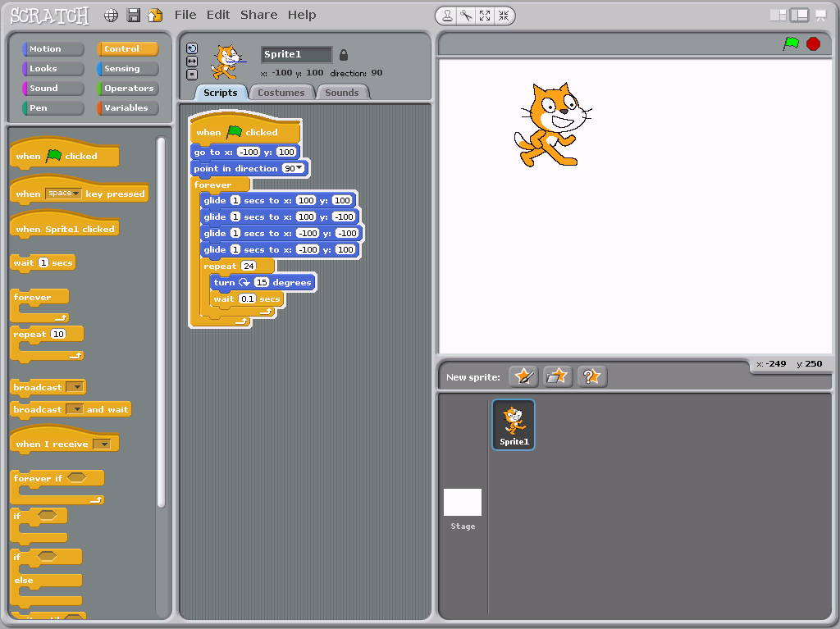
Task: Click the share project icon
Action: (155, 16)
